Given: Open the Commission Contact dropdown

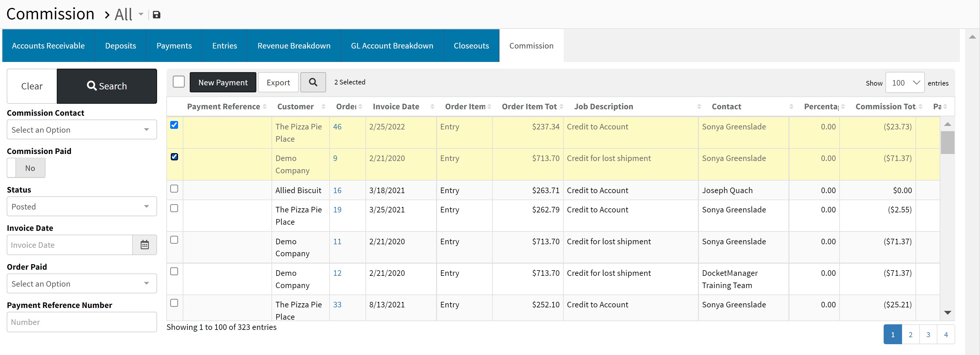Looking at the screenshot, I should (81, 130).
